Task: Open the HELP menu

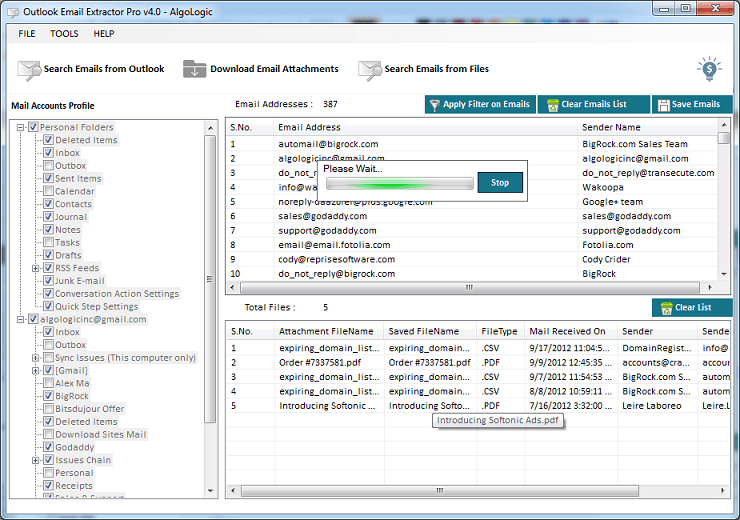Action: (x=104, y=34)
